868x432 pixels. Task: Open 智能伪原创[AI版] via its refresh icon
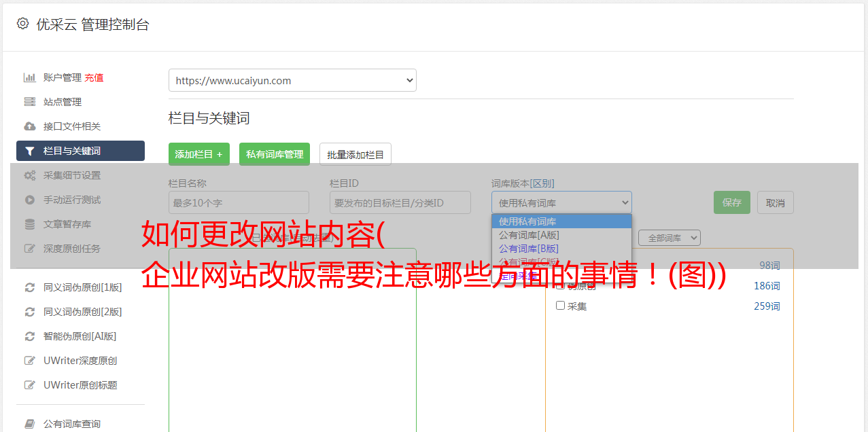[30, 336]
